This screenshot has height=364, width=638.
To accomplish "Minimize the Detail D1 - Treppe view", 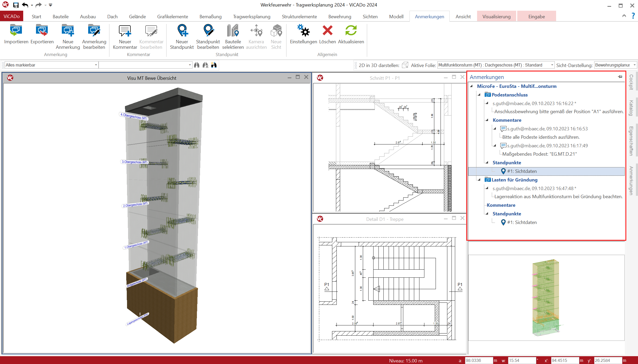I will (446, 219).
